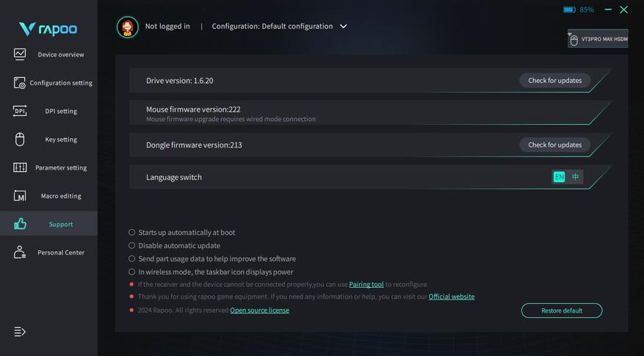This screenshot has height=356, width=644.
Task: Open the Macro editing icon
Action: tap(20, 196)
